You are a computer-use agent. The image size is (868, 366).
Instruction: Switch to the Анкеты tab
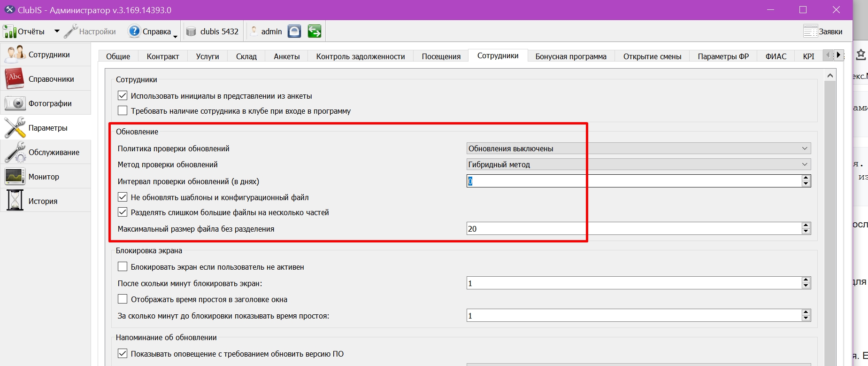[x=287, y=56]
